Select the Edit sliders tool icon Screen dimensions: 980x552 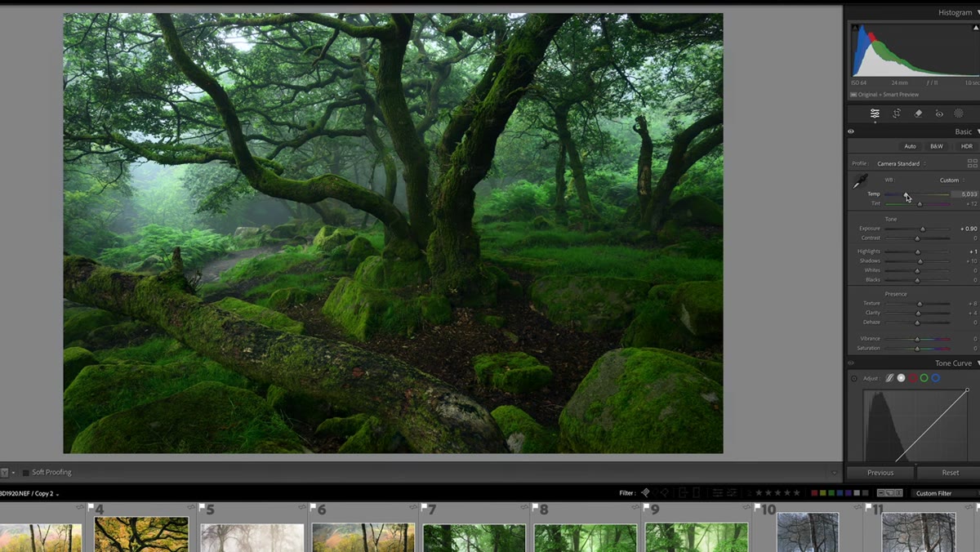pyautogui.click(x=875, y=114)
